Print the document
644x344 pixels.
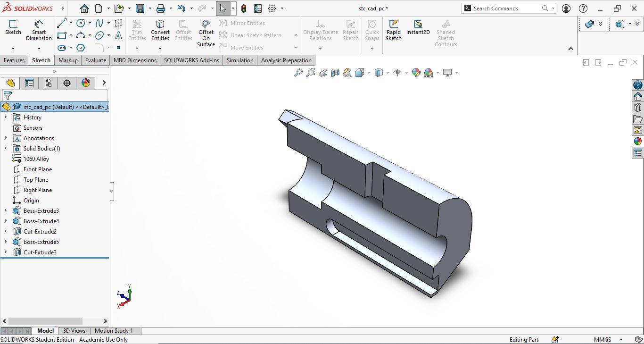[x=161, y=8]
